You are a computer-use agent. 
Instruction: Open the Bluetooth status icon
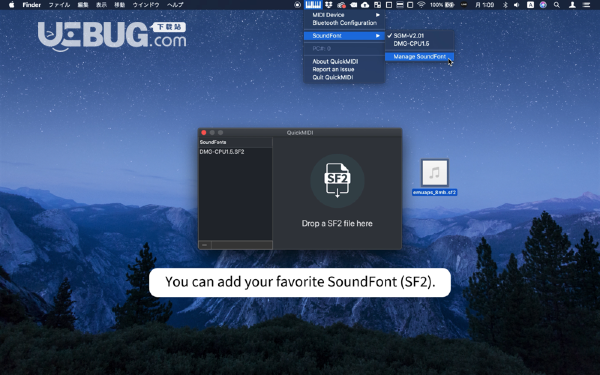pos(505,5)
